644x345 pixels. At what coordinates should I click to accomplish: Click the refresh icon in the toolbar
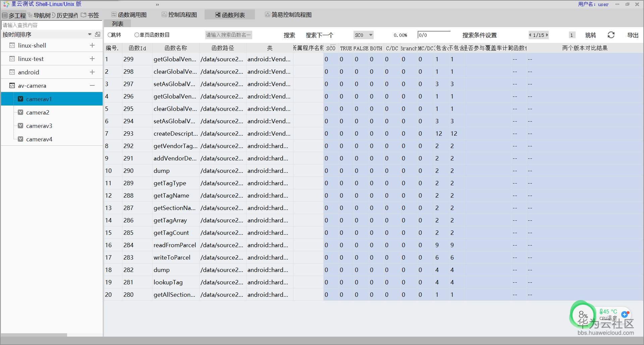point(611,35)
